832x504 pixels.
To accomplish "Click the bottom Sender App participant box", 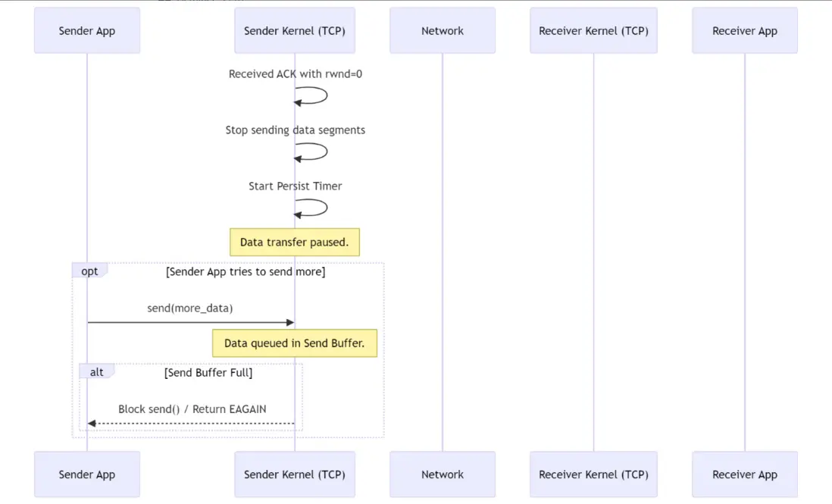I will 87,474.
